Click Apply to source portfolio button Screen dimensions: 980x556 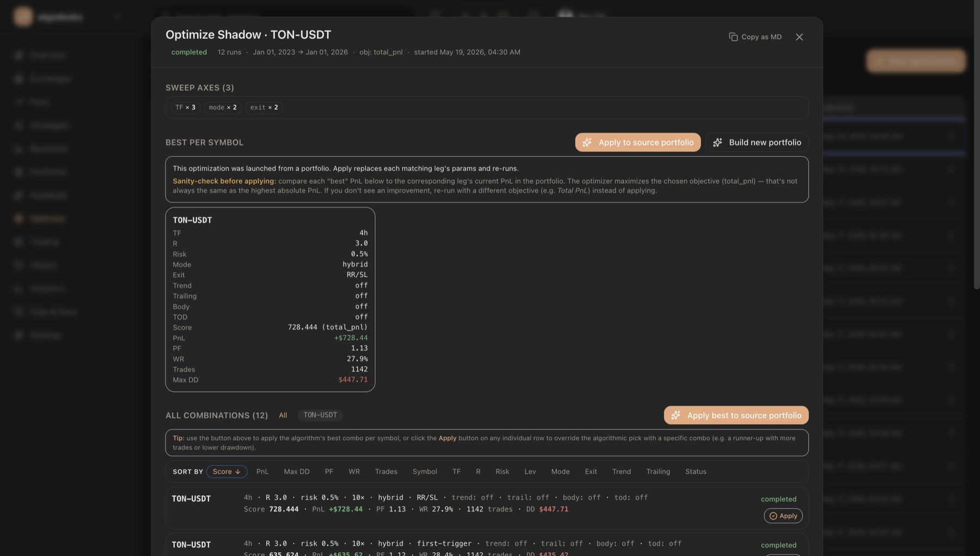[x=638, y=143]
